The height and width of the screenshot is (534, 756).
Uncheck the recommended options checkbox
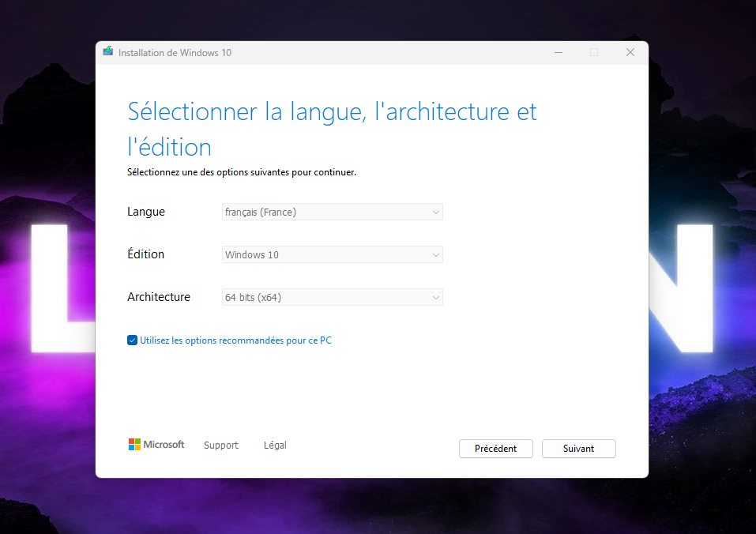[x=132, y=340]
